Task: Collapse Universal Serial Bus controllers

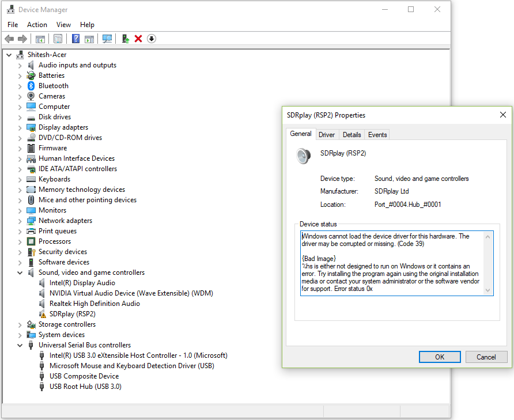Action: (20, 345)
